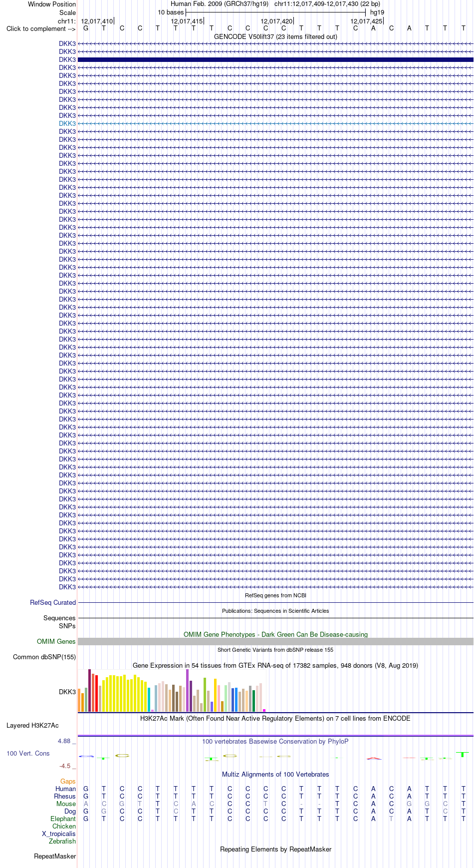Click the thick dark-blue DKK3 exon bar

point(275,59)
